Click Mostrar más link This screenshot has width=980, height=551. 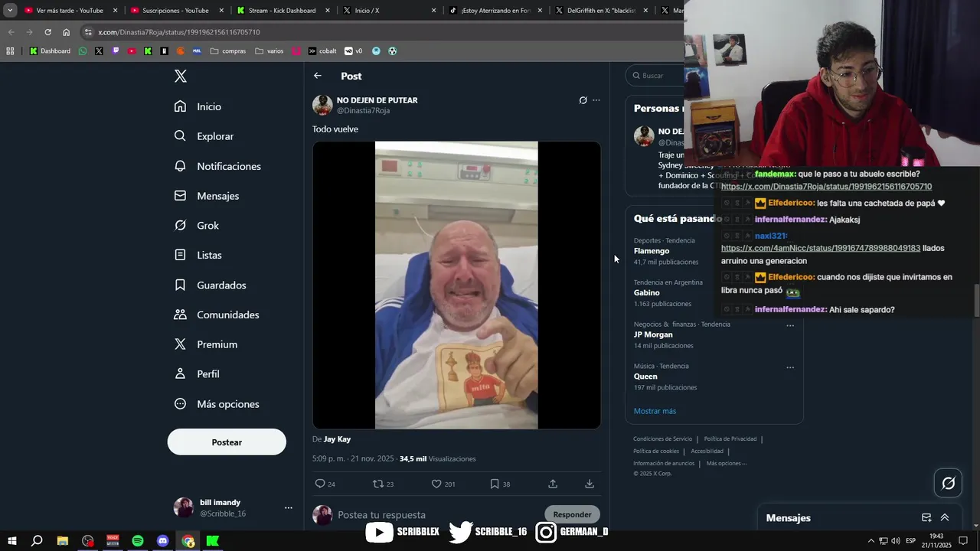click(x=655, y=411)
